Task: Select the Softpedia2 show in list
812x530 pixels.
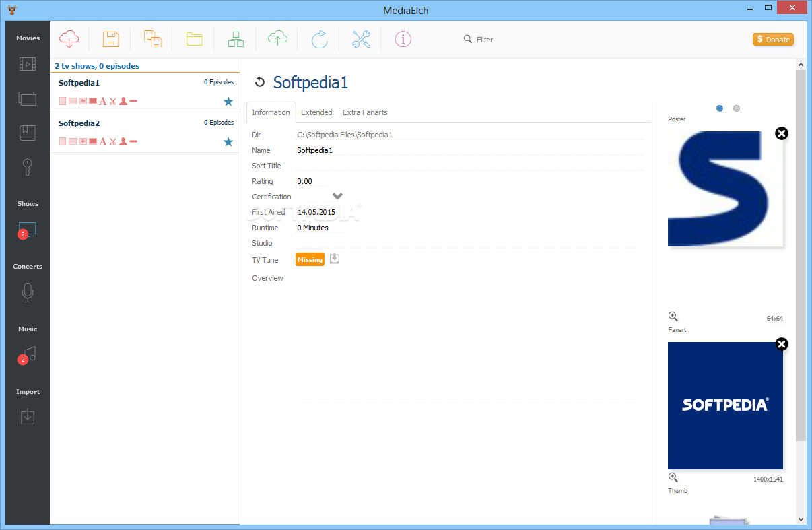Action: coord(145,133)
